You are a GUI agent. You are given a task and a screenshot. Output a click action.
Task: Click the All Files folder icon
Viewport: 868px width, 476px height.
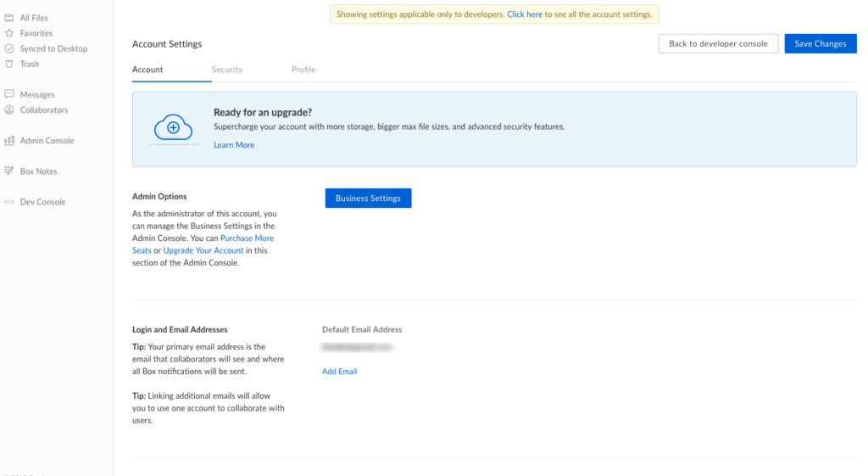(8, 18)
